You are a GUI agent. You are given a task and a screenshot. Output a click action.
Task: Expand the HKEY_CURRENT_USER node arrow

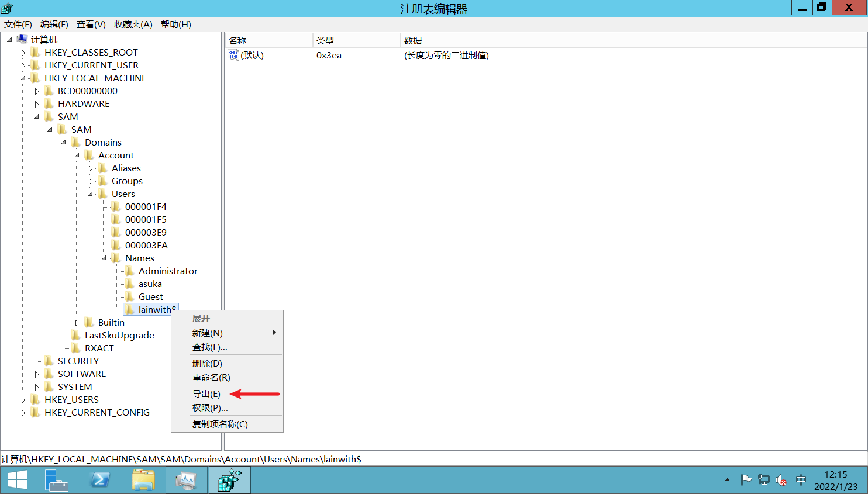[x=23, y=65]
